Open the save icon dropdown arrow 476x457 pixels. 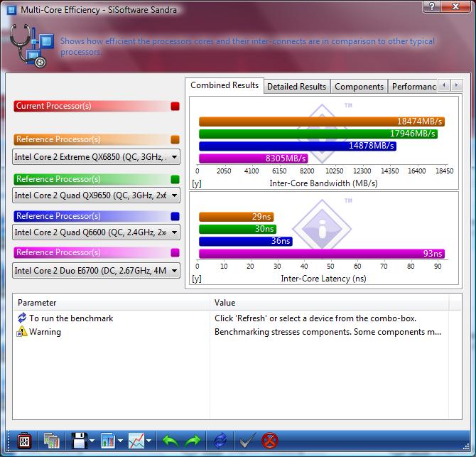coord(92,441)
